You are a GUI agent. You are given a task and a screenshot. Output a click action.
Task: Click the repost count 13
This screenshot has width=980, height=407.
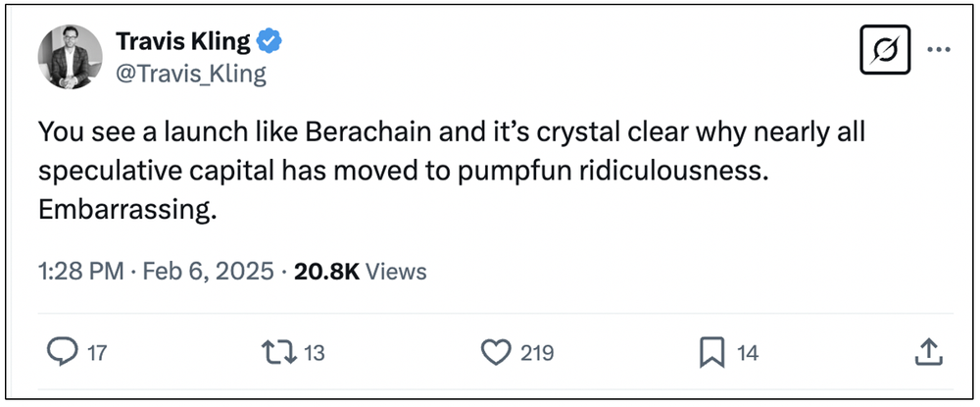(315, 353)
